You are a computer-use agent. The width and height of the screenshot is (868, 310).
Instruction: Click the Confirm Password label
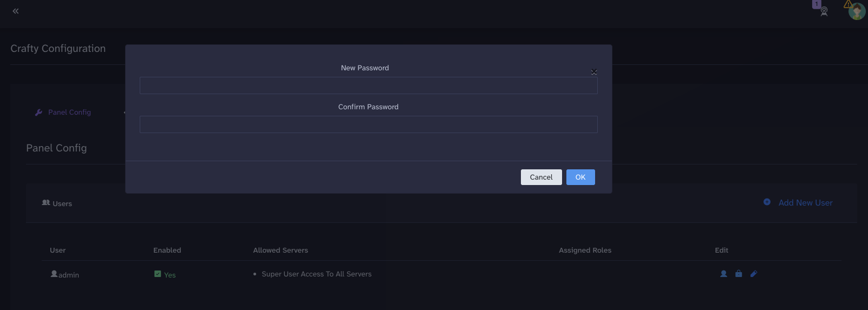[368, 107]
